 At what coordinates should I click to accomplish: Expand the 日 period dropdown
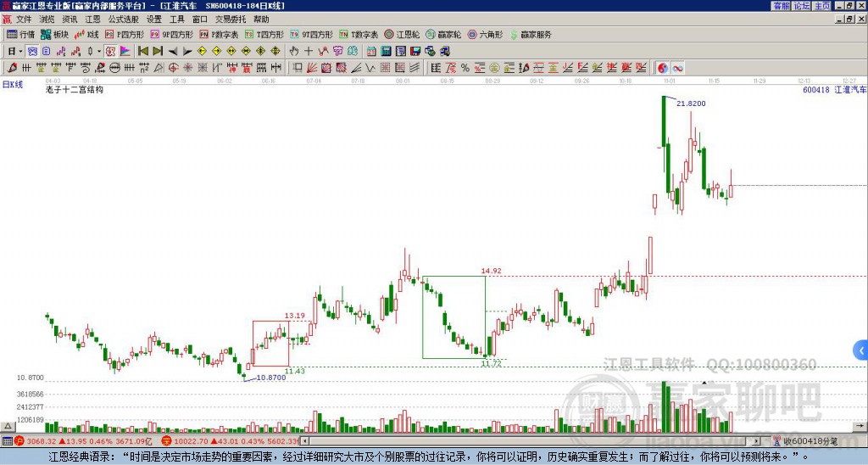(20, 52)
